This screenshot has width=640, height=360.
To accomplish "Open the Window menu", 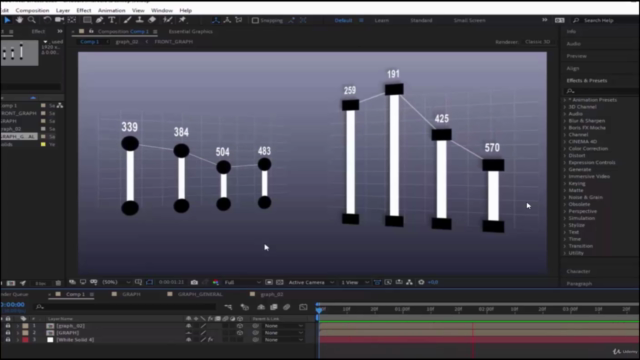I will [x=162, y=10].
